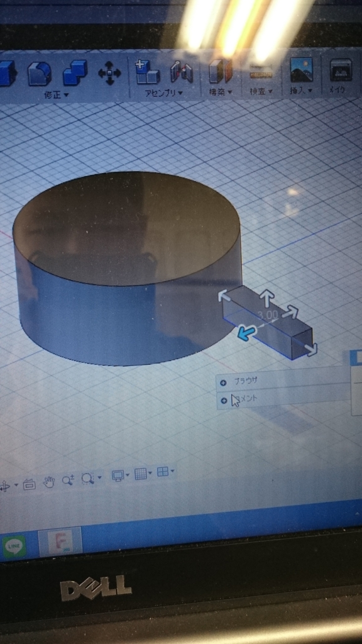Open the Display Settings monitor icon

point(118,475)
